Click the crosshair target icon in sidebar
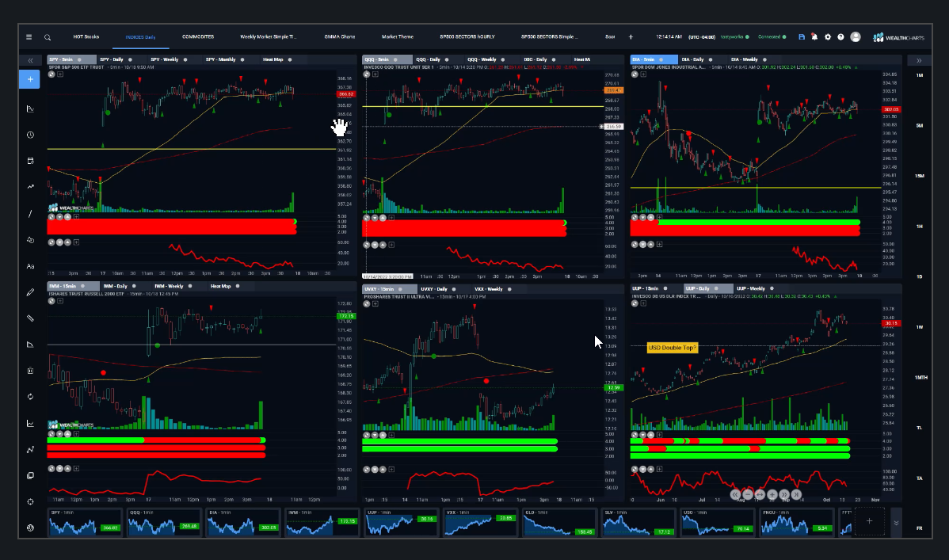Viewport: 949px width, 560px height. [x=30, y=502]
